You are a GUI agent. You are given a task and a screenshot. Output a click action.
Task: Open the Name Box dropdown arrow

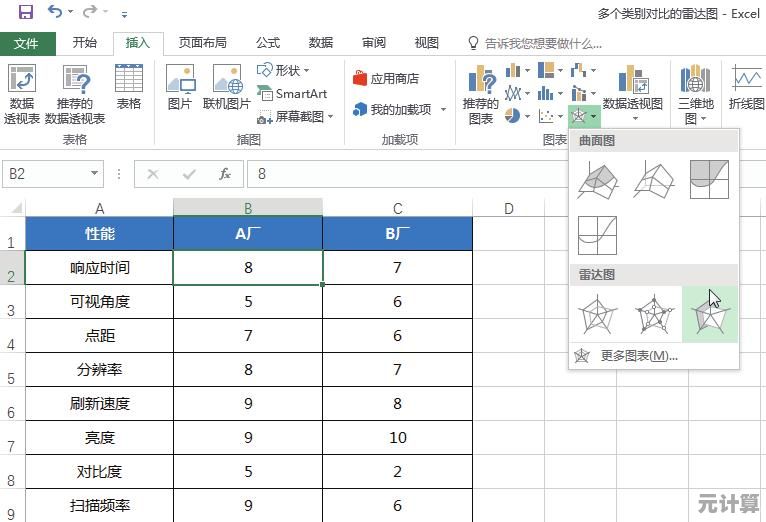[x=95, y=174]
